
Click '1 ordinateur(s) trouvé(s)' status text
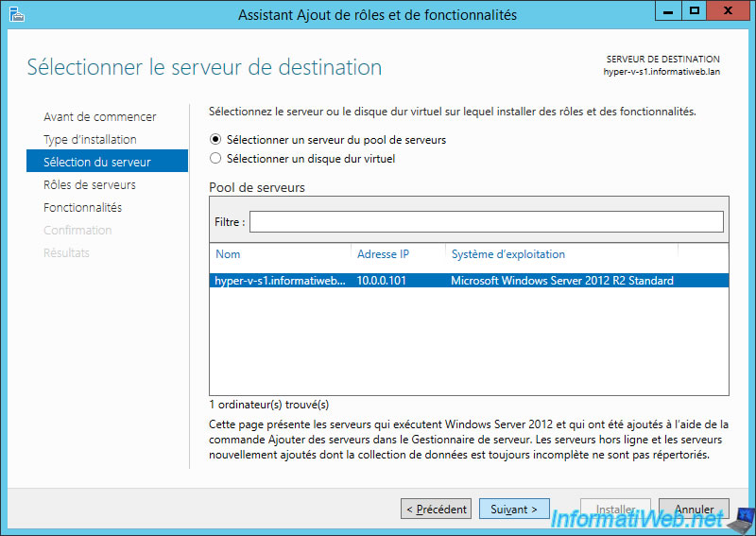(269, 405)
